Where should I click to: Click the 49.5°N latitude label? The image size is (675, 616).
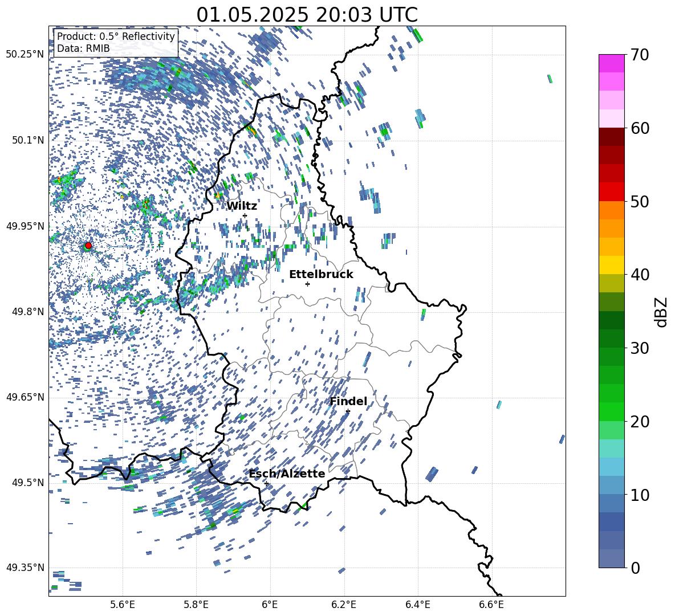27,483
